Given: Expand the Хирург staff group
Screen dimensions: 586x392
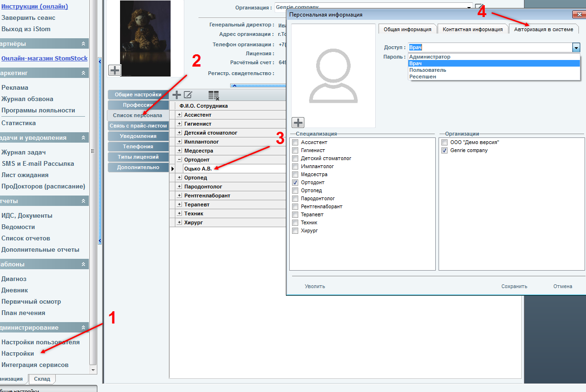Looking at the screenshot, I should (179, 222).
